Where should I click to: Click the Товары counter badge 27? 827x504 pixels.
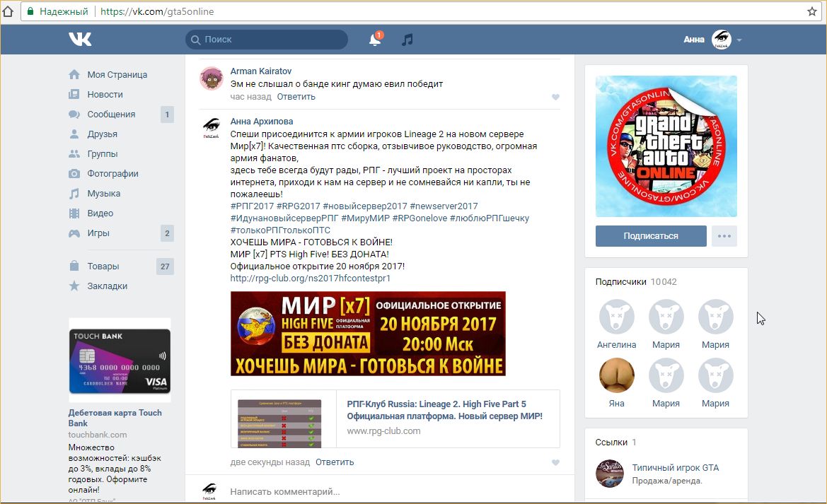pyautogui.click(x=165, y=266)
